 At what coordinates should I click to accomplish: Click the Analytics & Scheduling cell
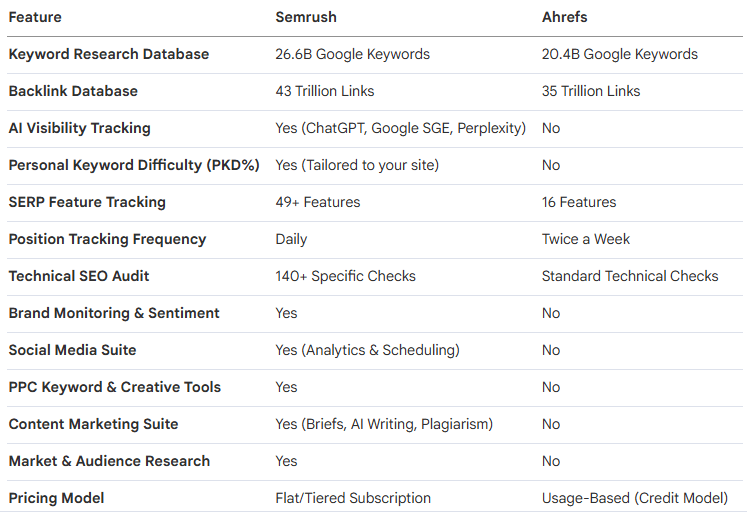[x=367, y=350]
